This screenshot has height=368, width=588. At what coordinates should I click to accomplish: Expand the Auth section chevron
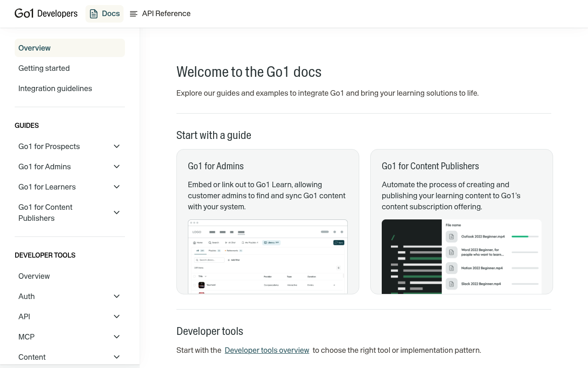tap(117, 296)
